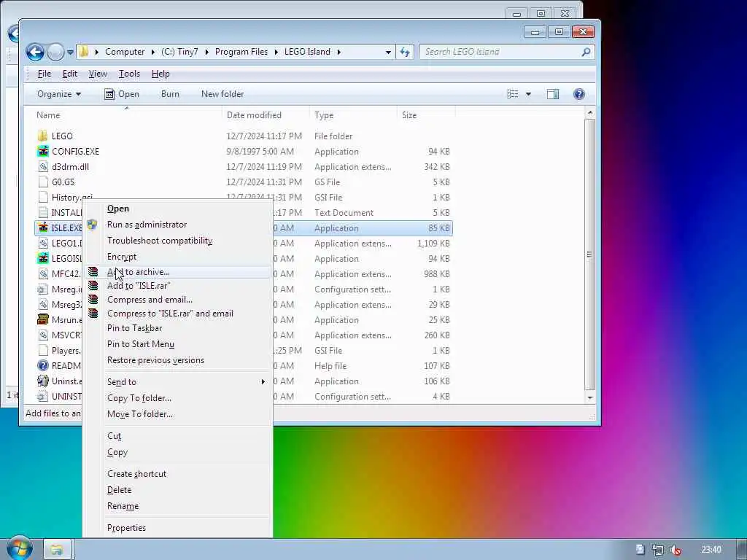The image size is (747, 560).
Task: Expand the view options dropdown arrow
Action: click(x=528, y=94)
